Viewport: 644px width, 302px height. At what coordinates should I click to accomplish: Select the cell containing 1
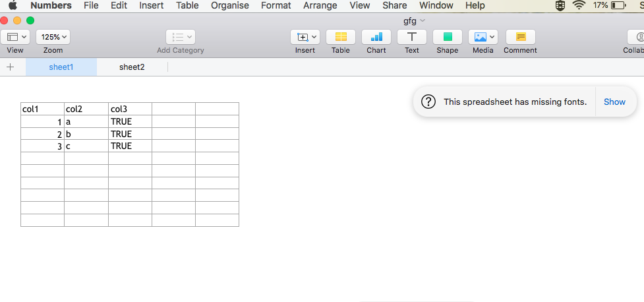coord(43,121)
